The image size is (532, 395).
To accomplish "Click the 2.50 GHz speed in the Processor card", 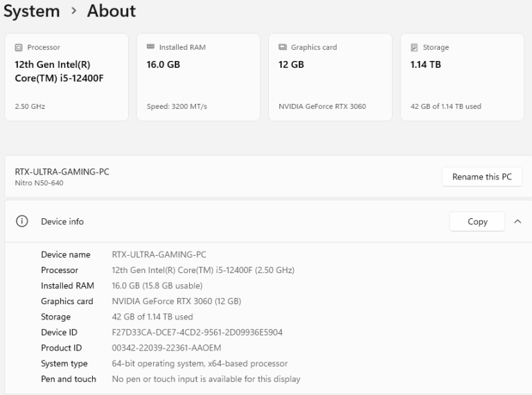I will pos(30,107).
